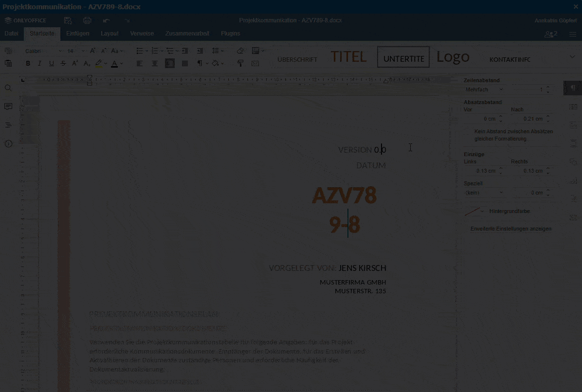Center align the paragraph
Screen dimensions: 582x392
155,64
